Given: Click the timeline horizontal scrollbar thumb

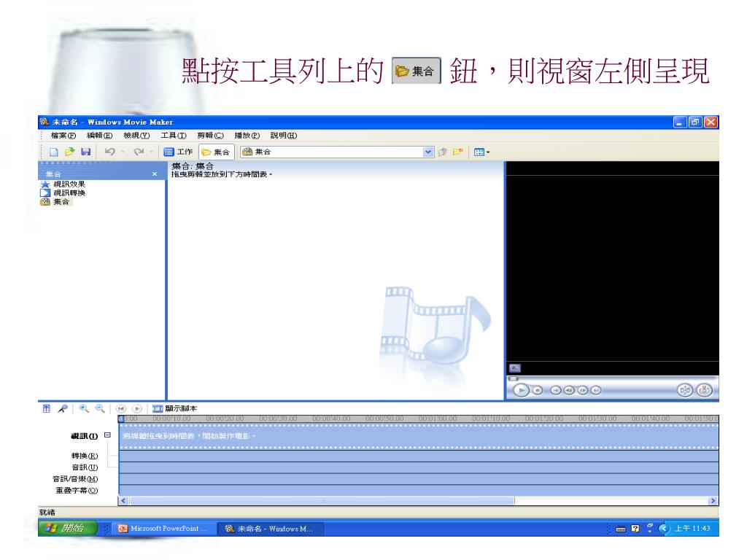Looking at the screenshot, I should coord(322,501).
